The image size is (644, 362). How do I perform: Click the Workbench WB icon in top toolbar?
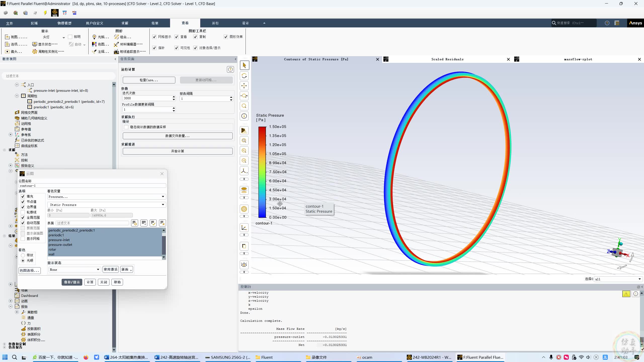[55, 13]
